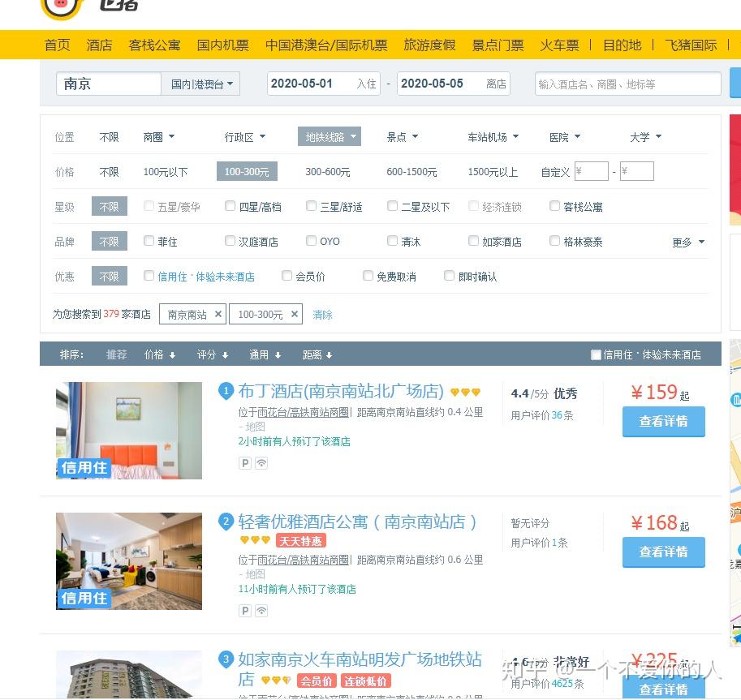The width and height of the screenshot is (741, 700).
Task: Check the 如家酒店 brand filter
Action: [x=473, y=241]
